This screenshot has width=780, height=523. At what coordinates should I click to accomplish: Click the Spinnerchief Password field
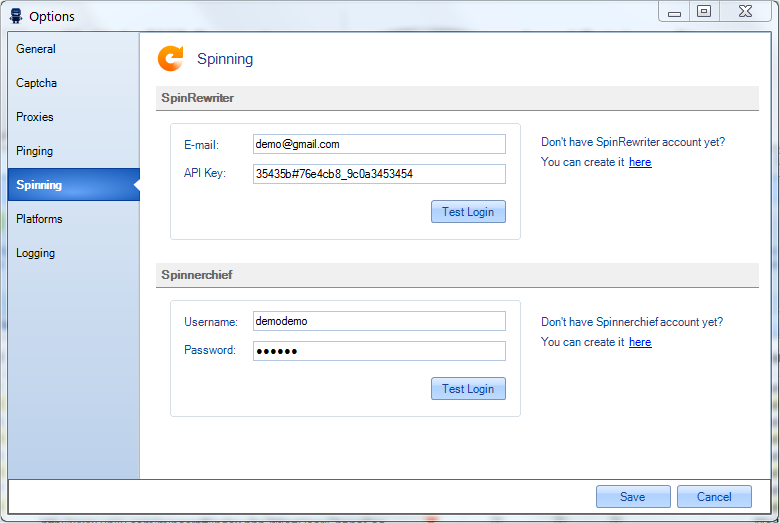pos(379,351)
